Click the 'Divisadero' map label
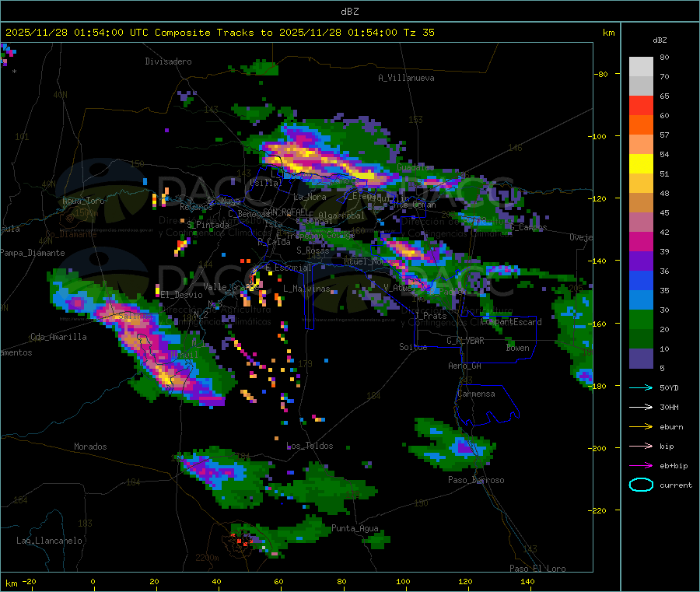Image resolution: width=700 pixels, height=592 pixels. [x=168, y=61]
